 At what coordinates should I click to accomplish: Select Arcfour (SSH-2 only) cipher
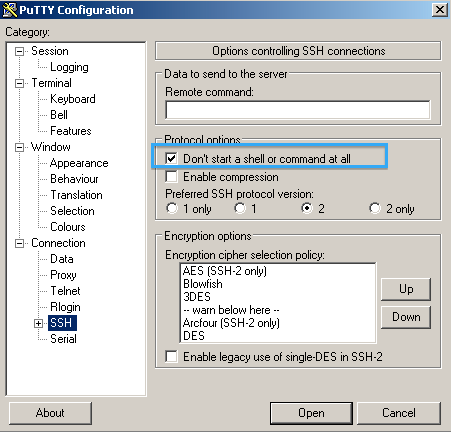[x=231, y=323]
